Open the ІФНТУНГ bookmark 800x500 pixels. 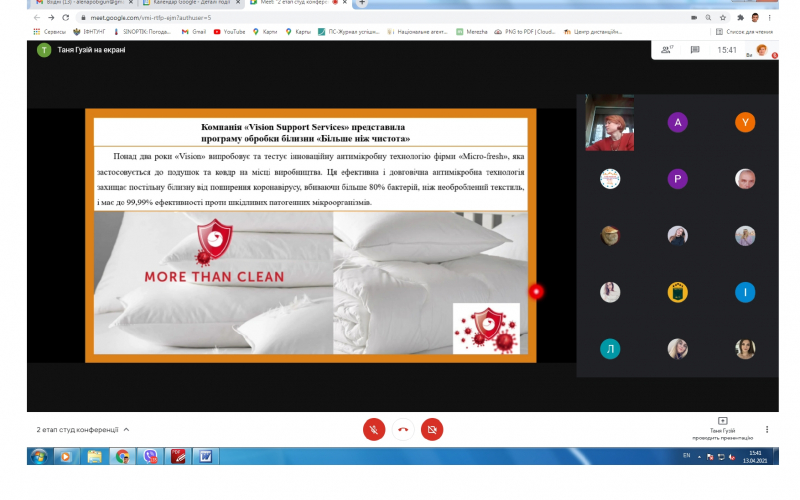tap(89, 32)
